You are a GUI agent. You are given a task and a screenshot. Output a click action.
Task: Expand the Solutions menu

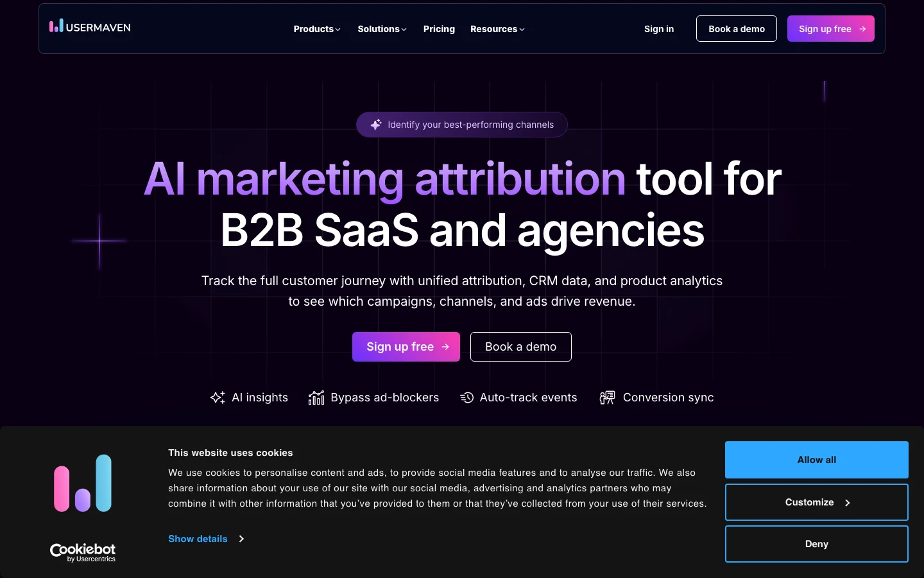(x=382, y=29)
